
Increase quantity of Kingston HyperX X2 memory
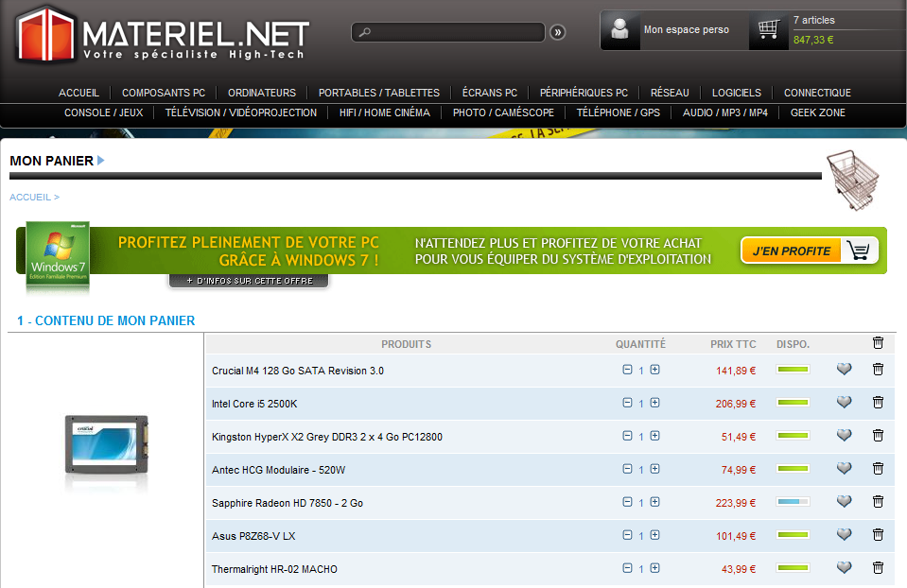click(654, 436)
